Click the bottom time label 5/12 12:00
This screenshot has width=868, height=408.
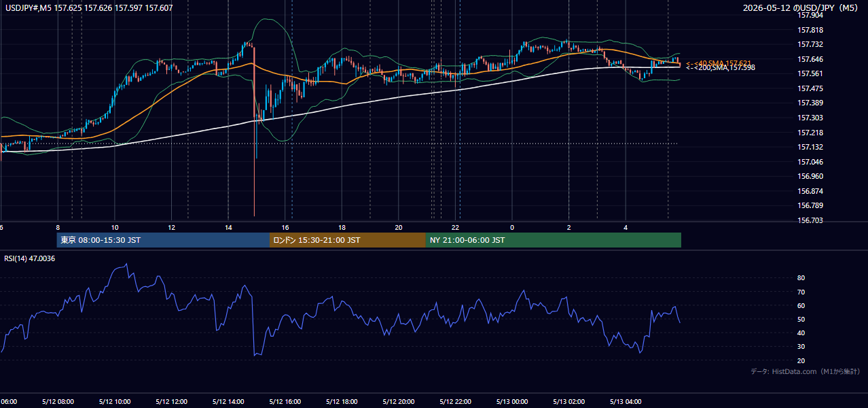coord(171,401)
